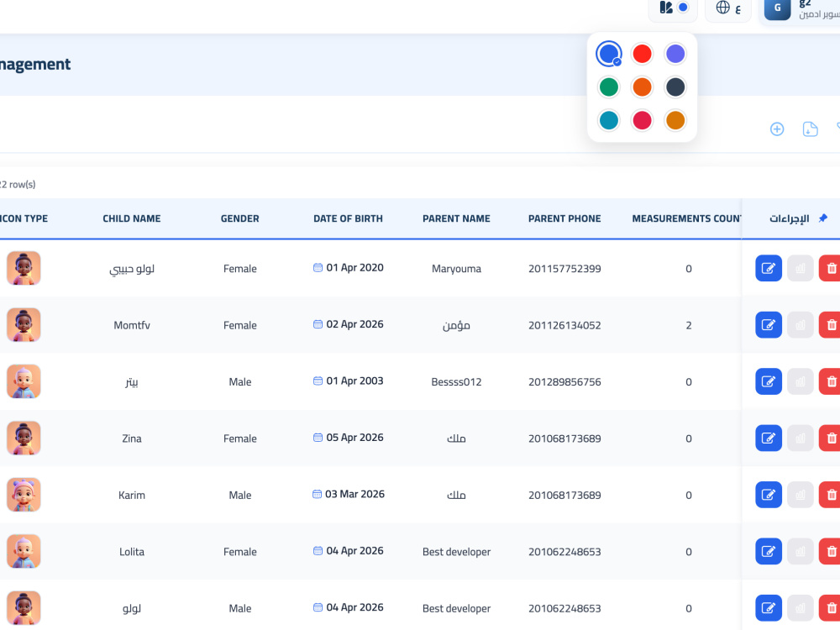The image size is (840, 630).
Task: Select the orange theme color swatch
Action: click(x=642, y=87)
